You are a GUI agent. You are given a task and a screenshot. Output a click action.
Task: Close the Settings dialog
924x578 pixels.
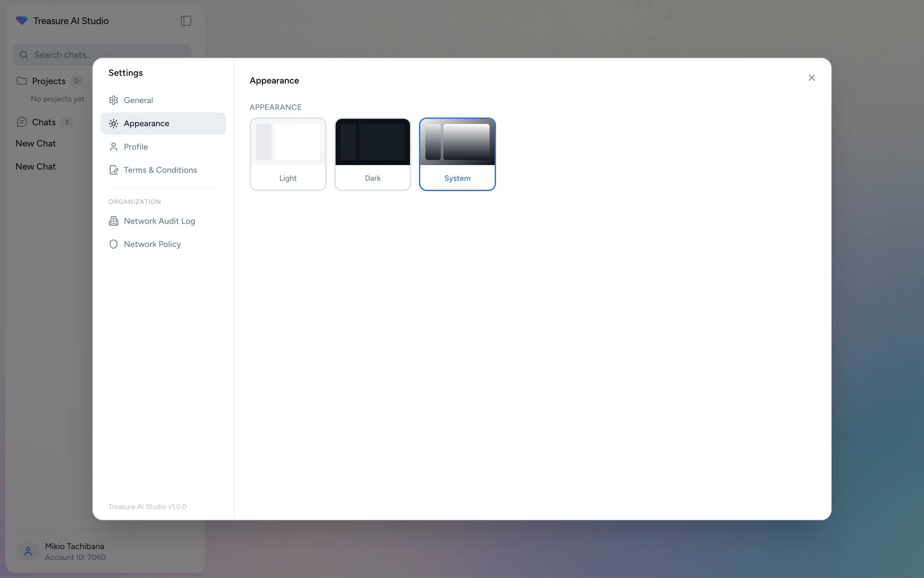[812, 78]
